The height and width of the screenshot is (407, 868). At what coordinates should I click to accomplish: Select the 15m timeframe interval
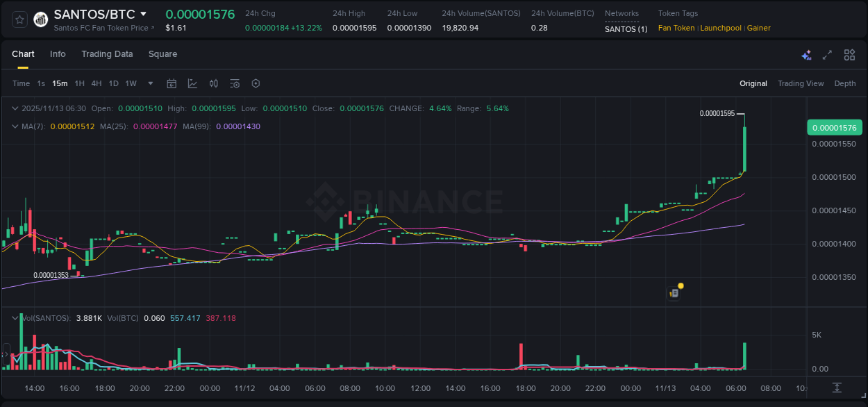60,83
